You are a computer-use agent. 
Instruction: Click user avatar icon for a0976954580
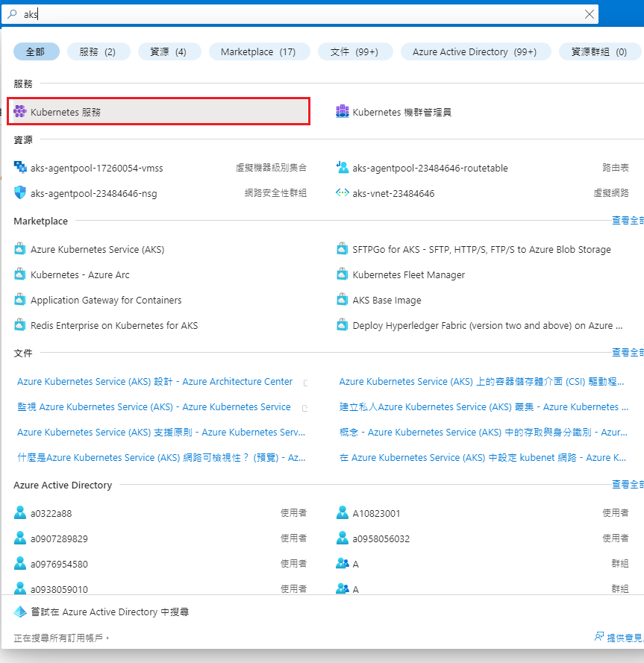coord(20,563)
